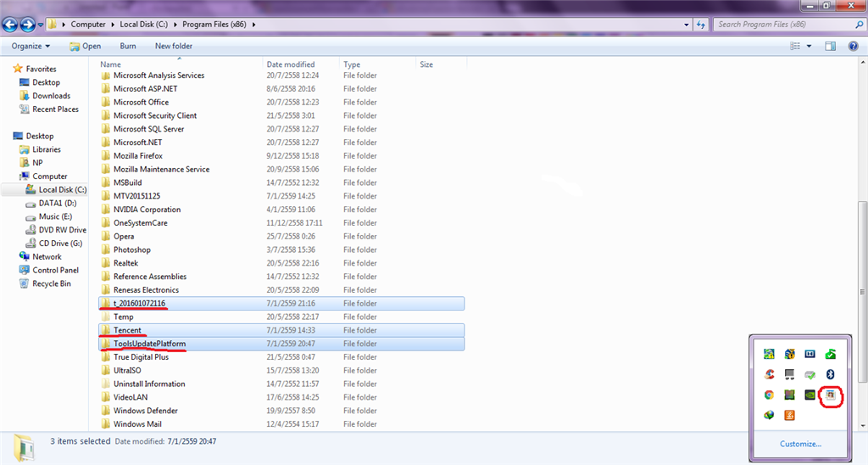
Task: Sort by the Size column header
Action: coord(441,64)
